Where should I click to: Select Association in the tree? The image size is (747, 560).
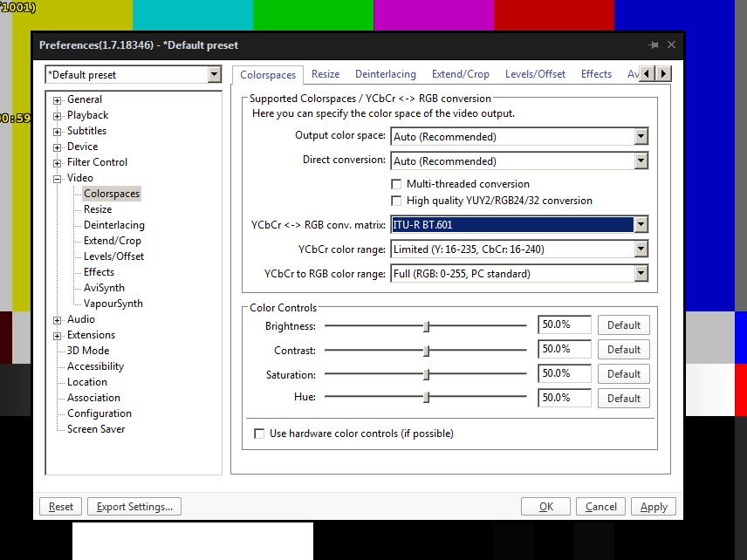point(94,398)
